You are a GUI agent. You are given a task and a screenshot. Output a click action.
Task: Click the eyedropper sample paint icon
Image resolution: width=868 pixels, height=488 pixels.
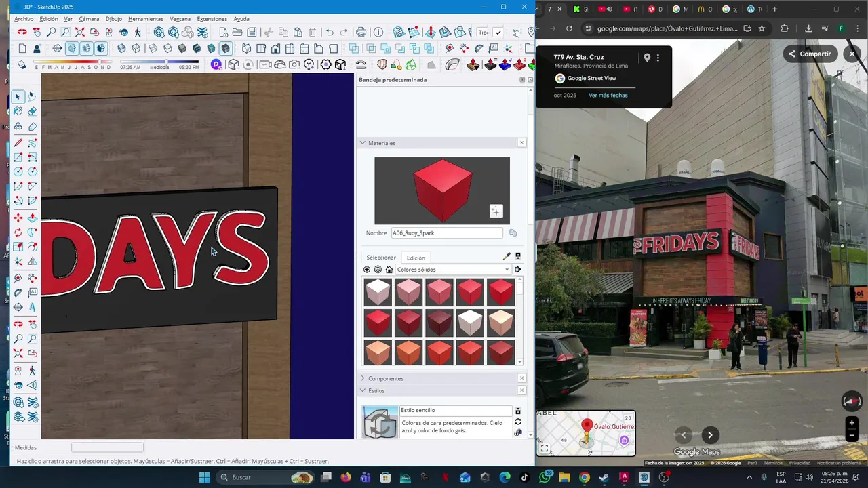point(506,256)
